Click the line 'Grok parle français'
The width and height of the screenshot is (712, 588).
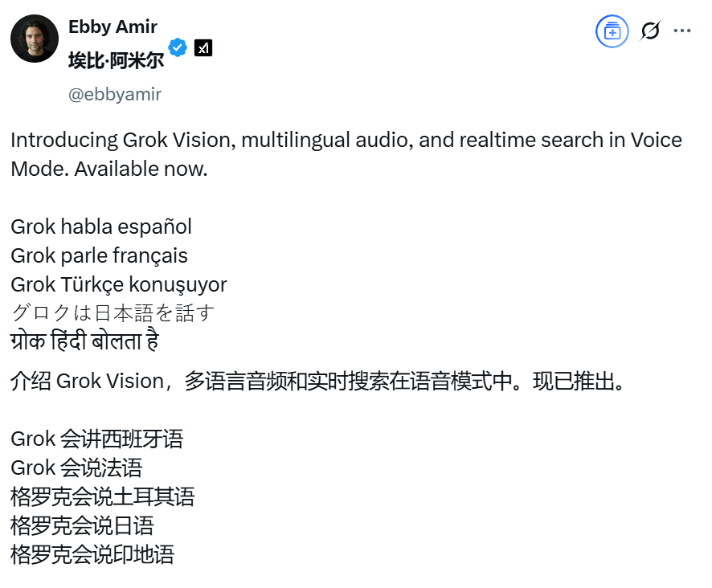click(99, 255)
